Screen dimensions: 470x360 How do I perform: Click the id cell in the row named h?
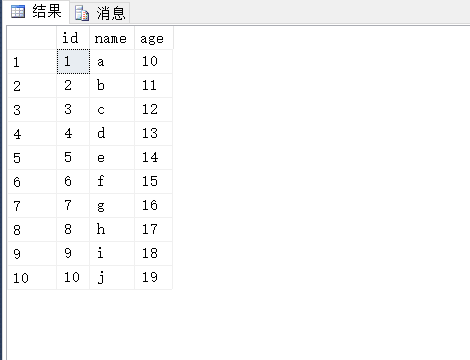[73, 230]
